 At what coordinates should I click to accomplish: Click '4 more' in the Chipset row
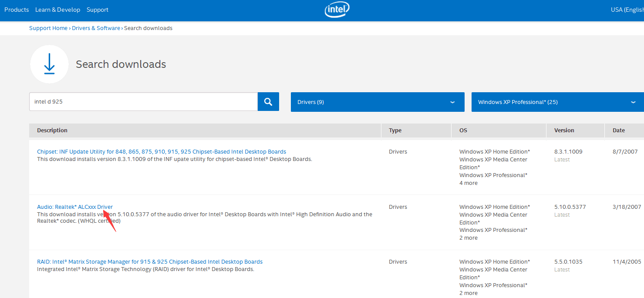tap(469, 183)
